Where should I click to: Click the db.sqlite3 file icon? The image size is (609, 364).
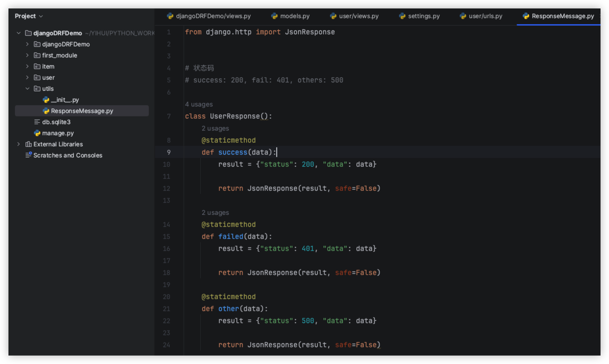pyautogui.click(x=37, y=122)
